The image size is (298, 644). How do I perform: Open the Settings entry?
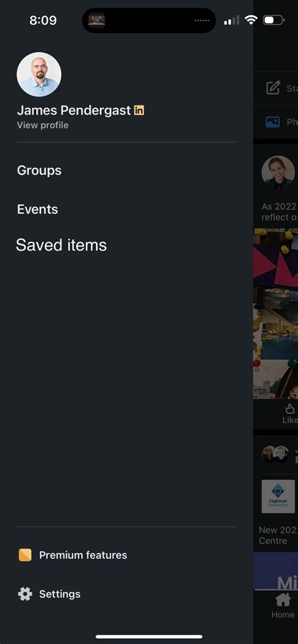(60, 594)
